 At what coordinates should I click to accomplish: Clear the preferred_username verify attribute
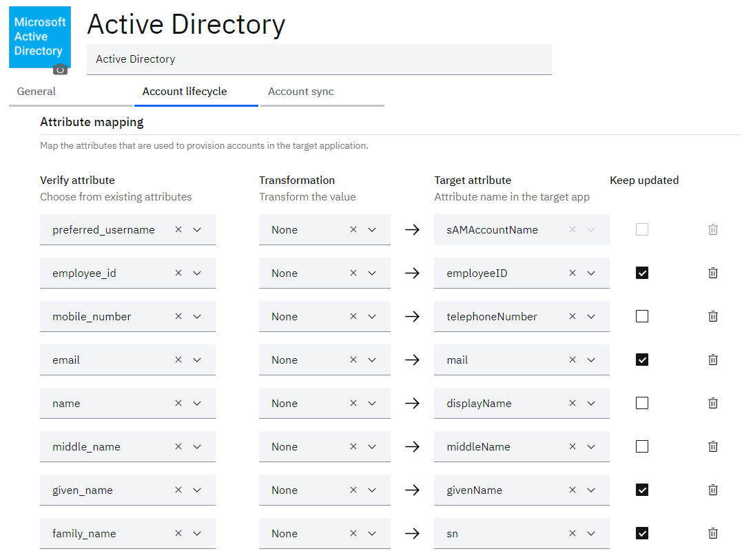(178, 229)
